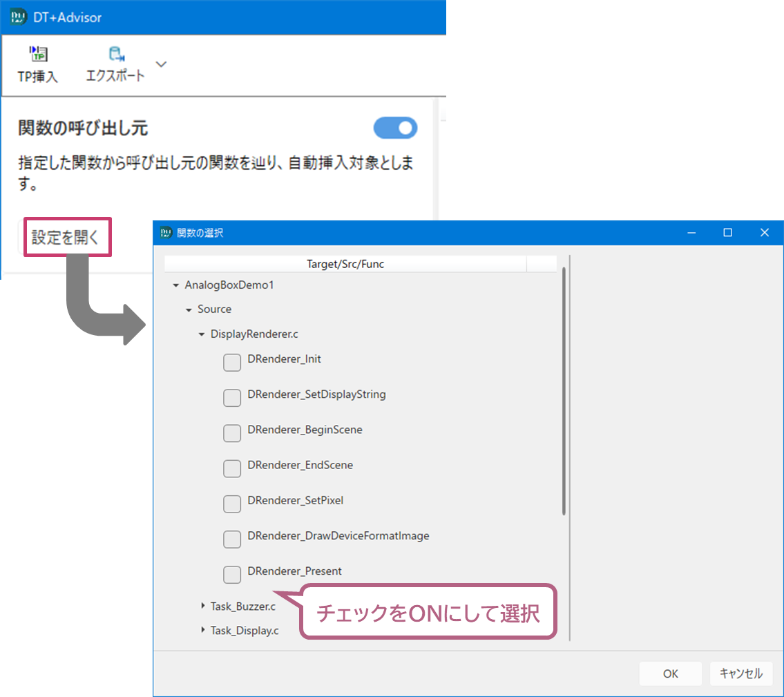
Task: Enable the DRenderer_SetDisplayString checkbox
Action: (232, 397)
